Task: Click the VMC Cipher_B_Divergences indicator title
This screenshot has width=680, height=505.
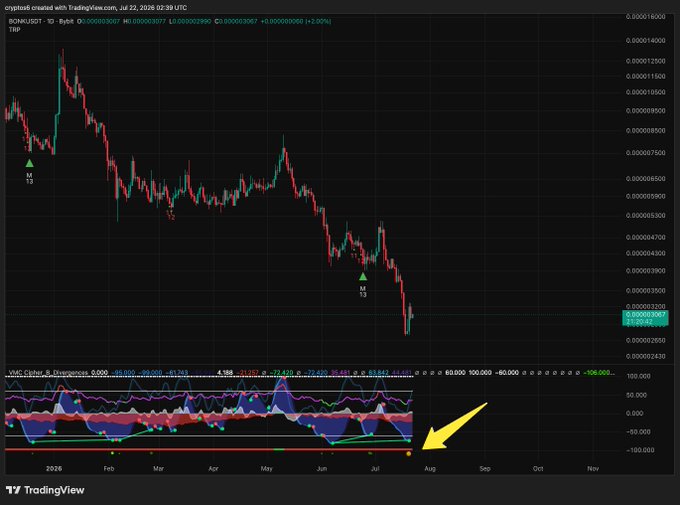Action: click(48, 372)
